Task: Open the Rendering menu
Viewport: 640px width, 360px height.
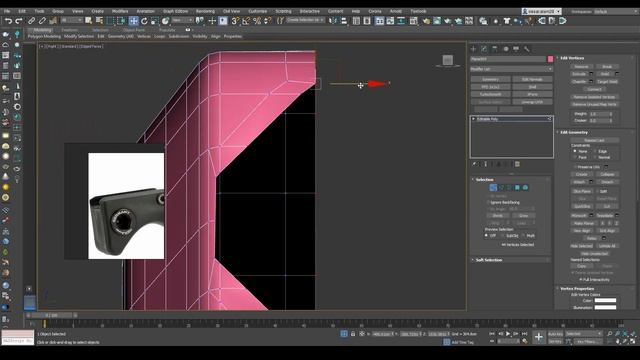Action: pyautogui.click(x=205, y=11)
